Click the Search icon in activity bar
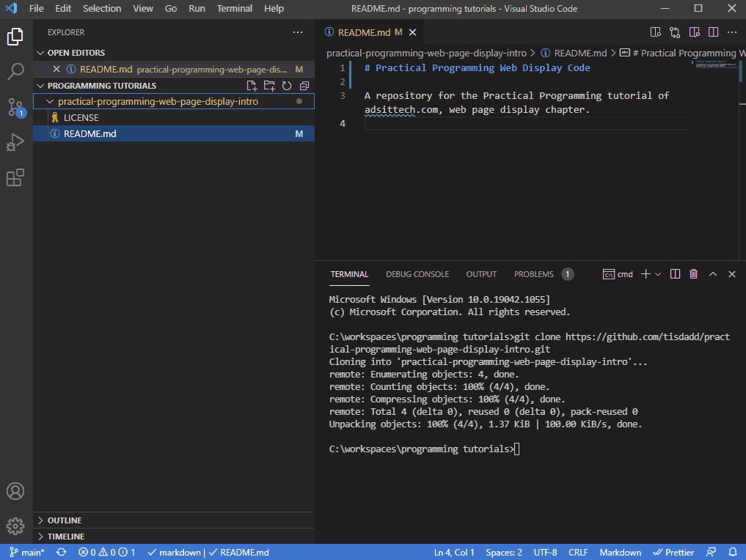 point(15,73)
